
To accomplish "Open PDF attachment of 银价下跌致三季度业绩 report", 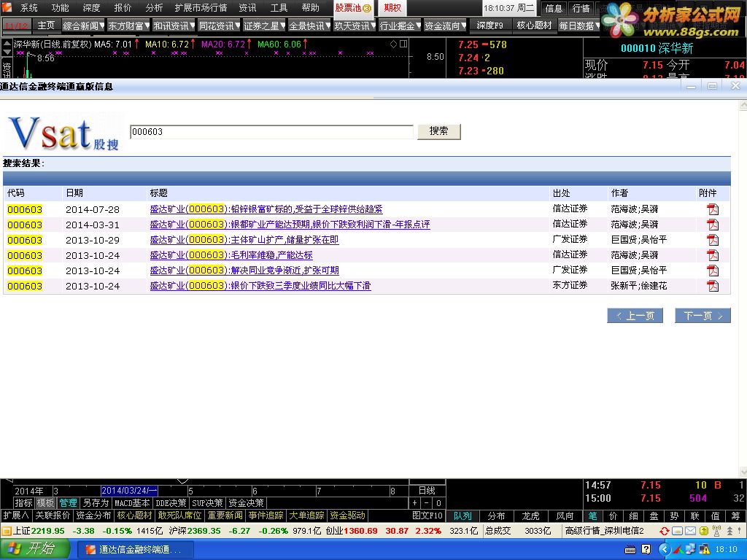I will click(x=713, y=286).
